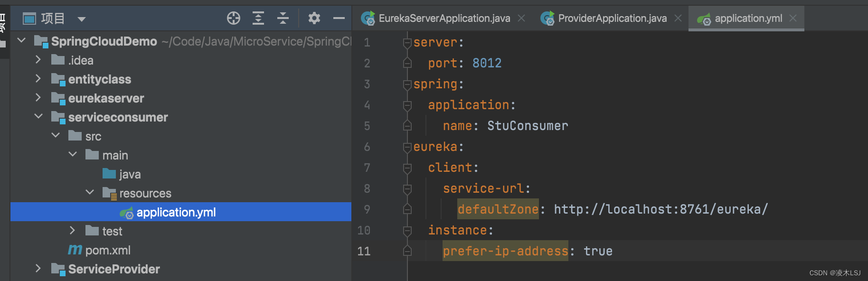The height and width of the screenshot is (281, 868).
Task: Click the Maven m icon beside pom.xml
Action: coord(75,250)
